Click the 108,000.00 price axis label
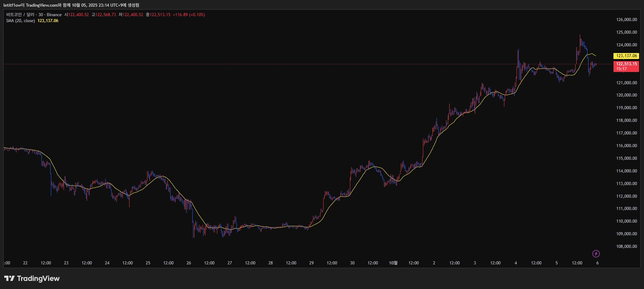This screenshot has width=644, height=289. point(626,247)
